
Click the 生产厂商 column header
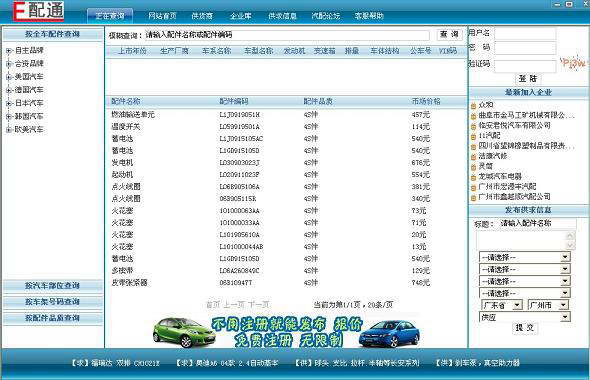tap(174, 51)
